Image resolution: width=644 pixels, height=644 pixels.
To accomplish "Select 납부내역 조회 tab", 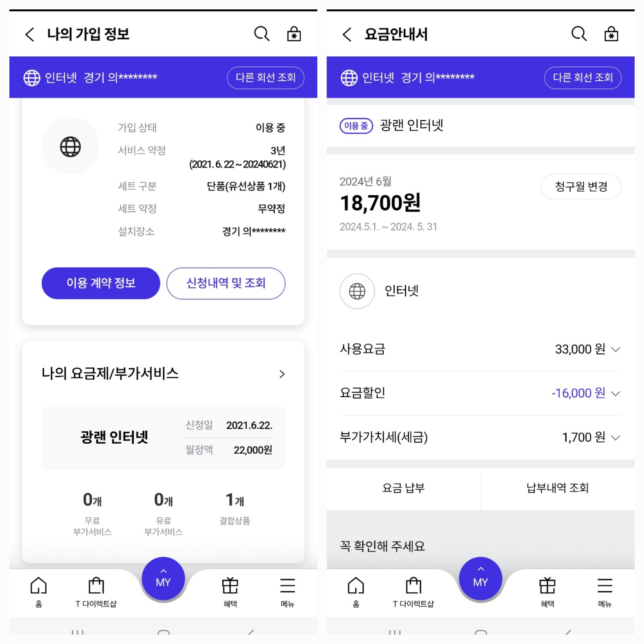I will [x=558, y=488].
